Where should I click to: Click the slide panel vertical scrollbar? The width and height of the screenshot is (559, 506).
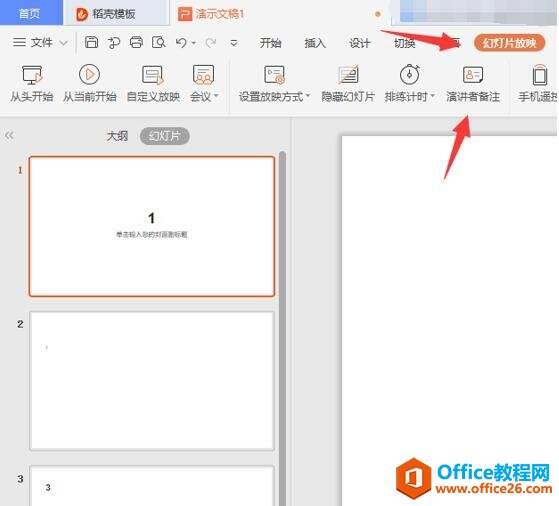pos(282,328)
